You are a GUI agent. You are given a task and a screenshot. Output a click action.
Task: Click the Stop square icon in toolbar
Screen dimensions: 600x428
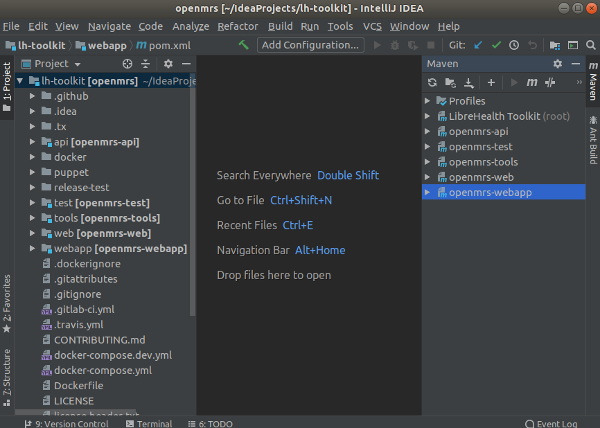pyautogui.click(x=430, y=45)
